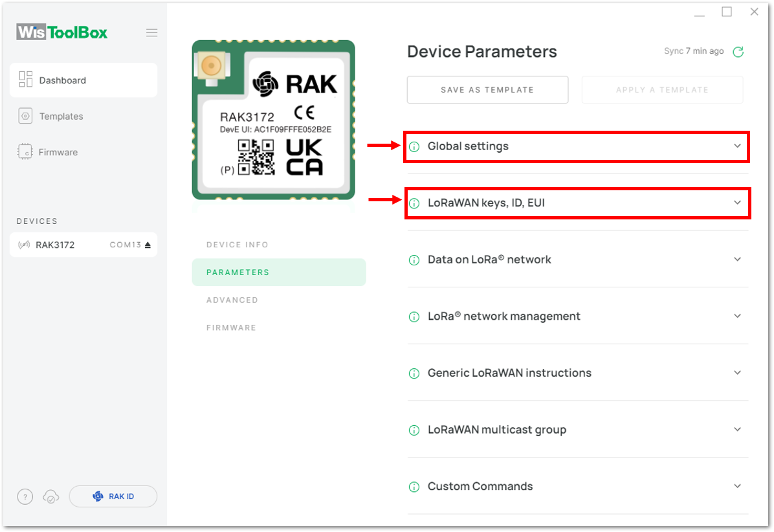The width and height of the screenshot is (774, 532).
Task: Click the info icon beside Global settings
Action: coord(414,146)
